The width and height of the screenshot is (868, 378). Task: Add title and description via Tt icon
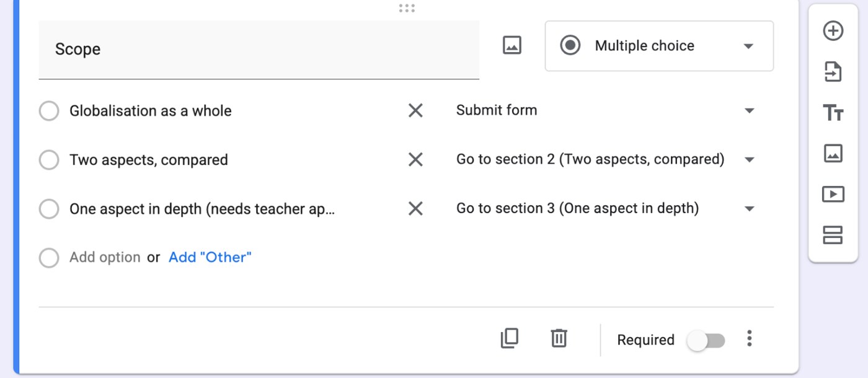[x=833, y=113]
